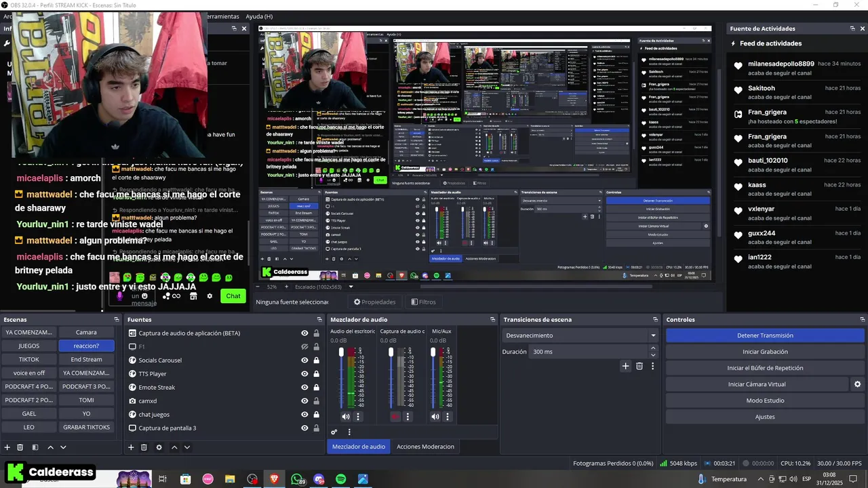Hide the TTS Player source
The width and height of the screenshot is (868, 488).
(x=305, y=374)
